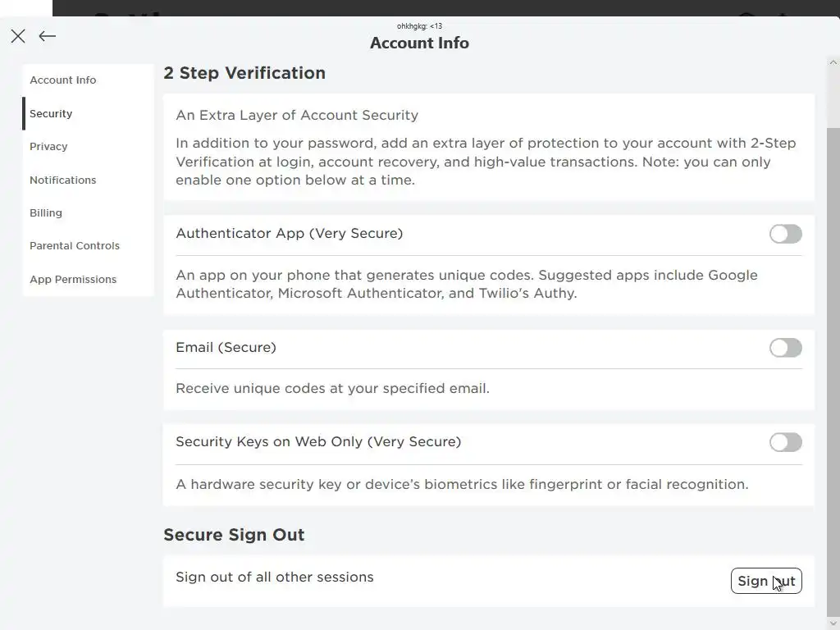Image resolution: width=840 pixels, height=630 pixels.
Task: Open the Notifications settings tab
Action: tap(63, 180)
